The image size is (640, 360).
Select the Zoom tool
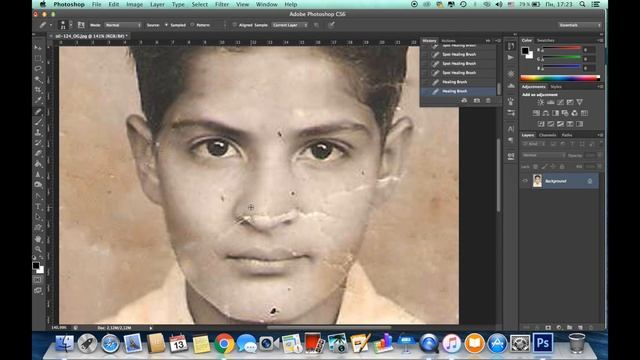tap(38, 249)
